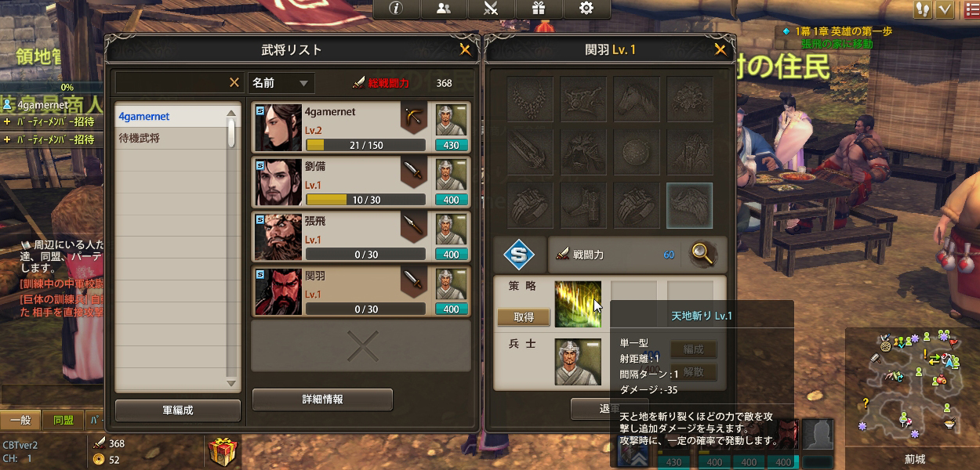Viewport: 980px width, 470px height.
Task: Click the magnifying glass beside 戦闘力
Action: [x=703, y=255]
